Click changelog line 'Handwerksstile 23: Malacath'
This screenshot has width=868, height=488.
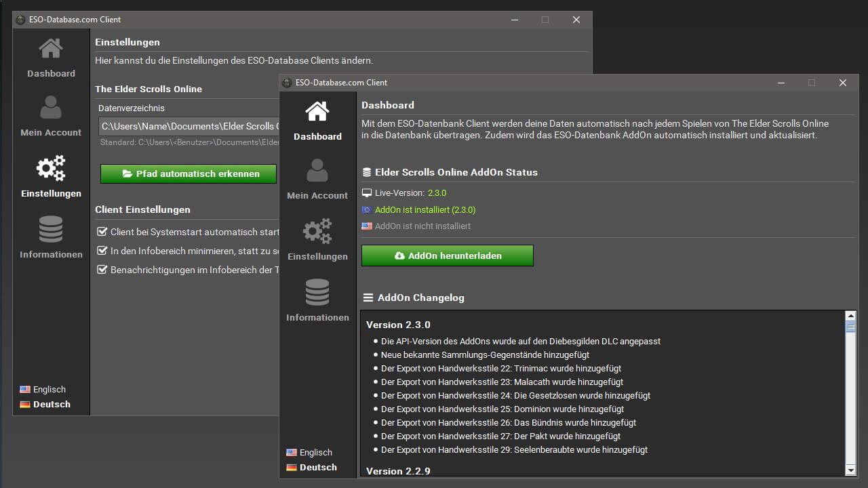pyautogui.click(x=502, y=382)
